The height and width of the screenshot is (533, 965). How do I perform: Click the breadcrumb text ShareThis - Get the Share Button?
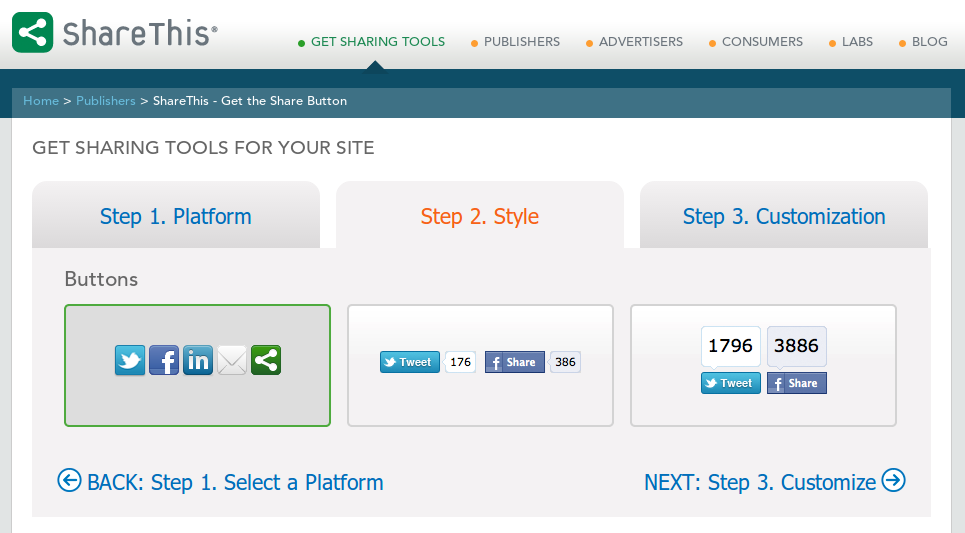coord(250,101)
